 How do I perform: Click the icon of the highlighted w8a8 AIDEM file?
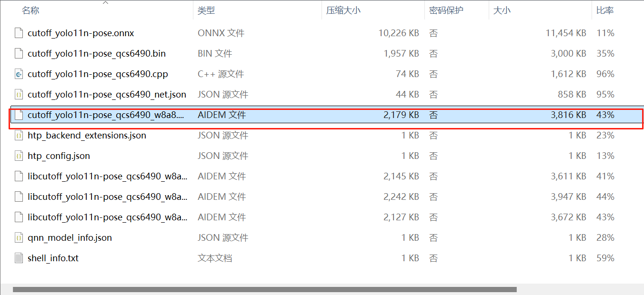click(19, 115)
